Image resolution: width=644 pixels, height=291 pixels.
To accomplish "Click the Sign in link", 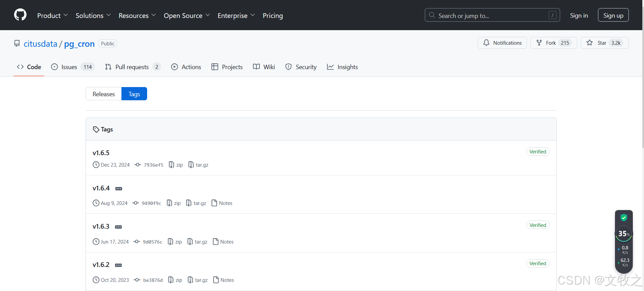I will pyautogui.click(x=579, y=15).
